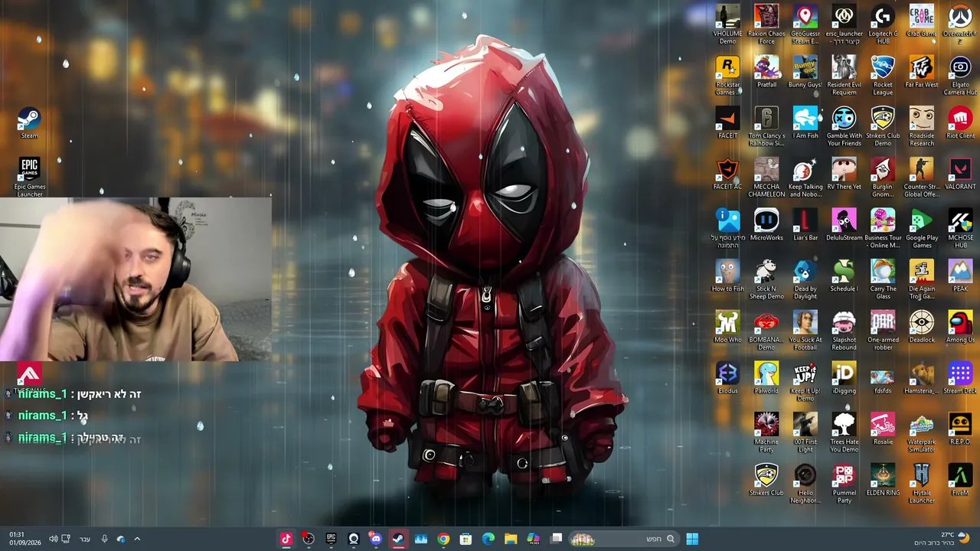Open the clock and date panel
Image resolution: width=980 pixels, height=551 pixels.
(25, 539)
